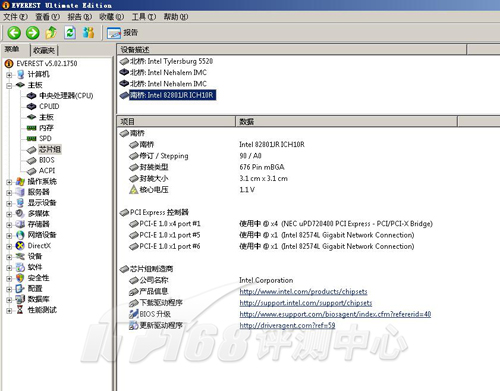500x391 pixels.
Task: Click the DirectX yellow X icon
Action: (20, 246)
